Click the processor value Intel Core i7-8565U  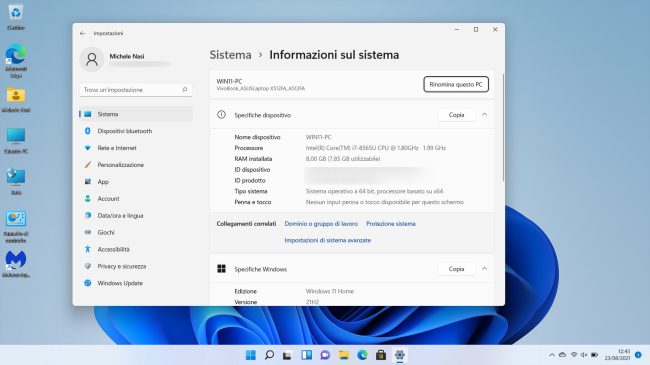coord(376,148)
